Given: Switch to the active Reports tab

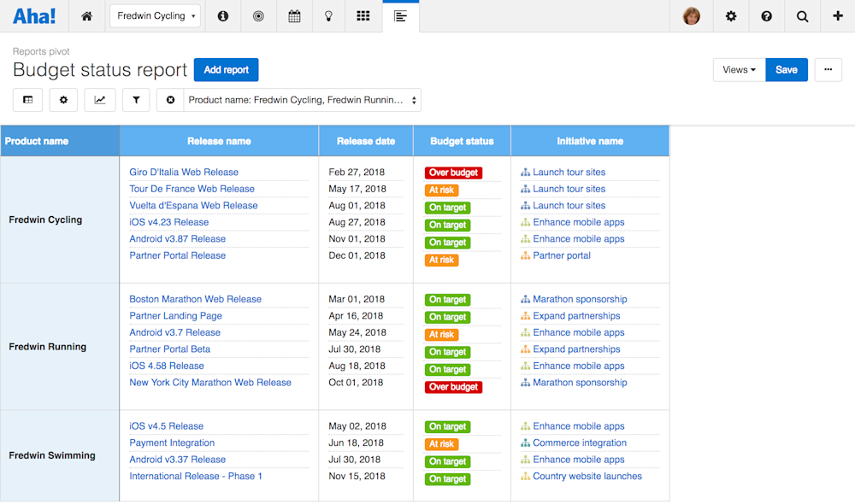Looking at the screenshot, I should point(400,15).
